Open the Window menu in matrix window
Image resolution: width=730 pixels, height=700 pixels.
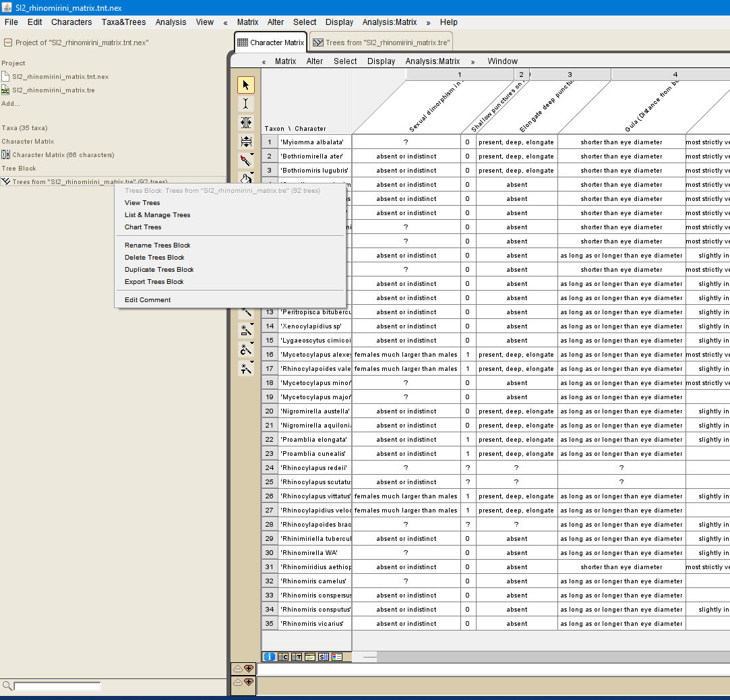(502, 61)
